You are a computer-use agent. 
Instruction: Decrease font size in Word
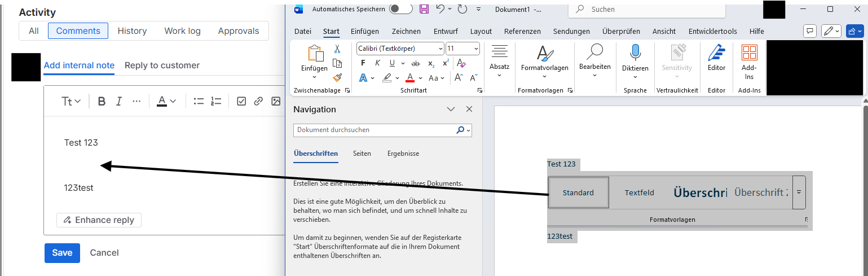473,78
